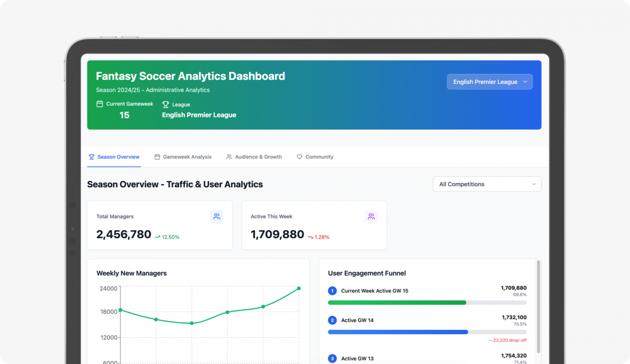
Task: Click the green upward trend arrow icon
Action: pos(157,237)
